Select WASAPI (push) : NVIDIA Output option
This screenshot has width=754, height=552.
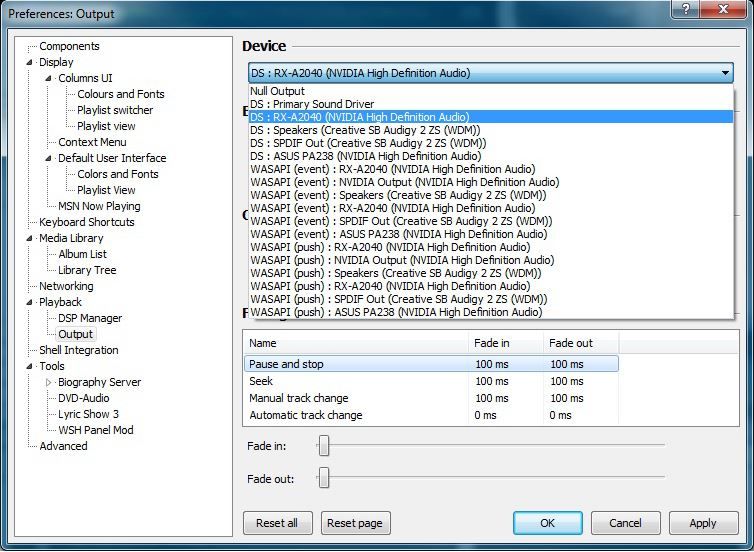point(491,260)
